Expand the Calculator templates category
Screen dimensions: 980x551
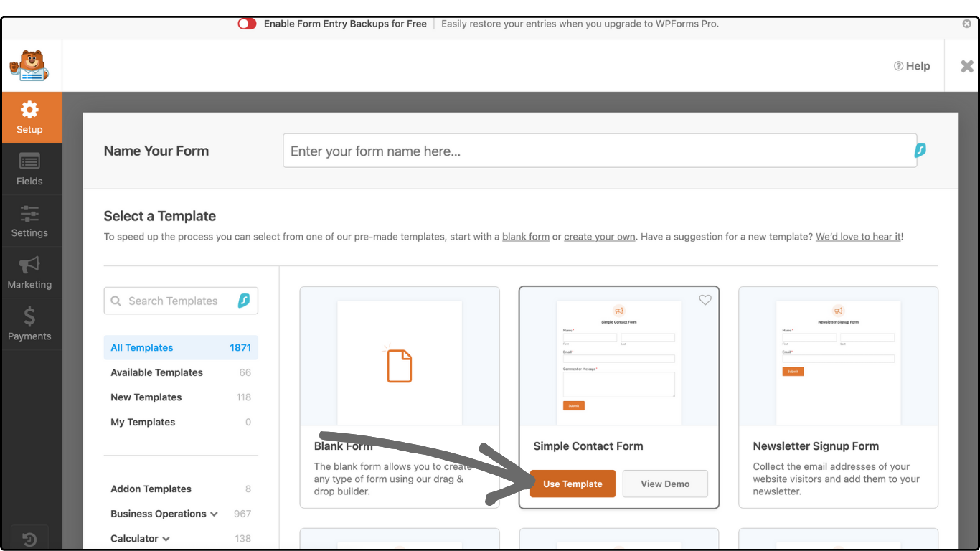point(140,538)
